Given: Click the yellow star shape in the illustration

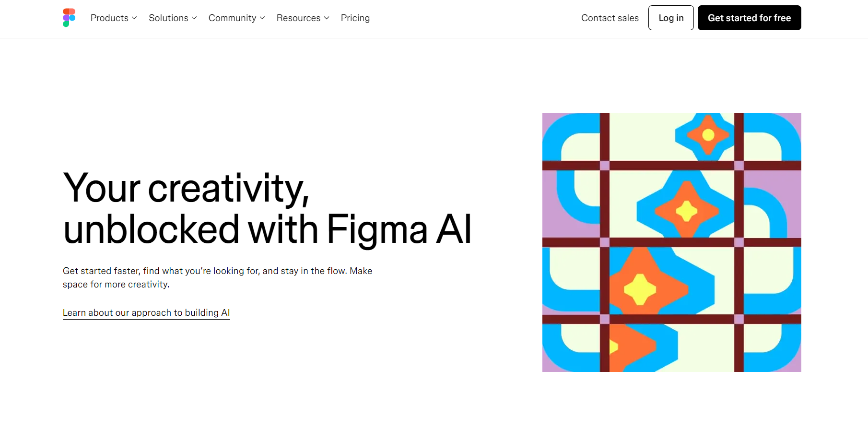Looking at the screenshot, I should (x=640, y=288).
